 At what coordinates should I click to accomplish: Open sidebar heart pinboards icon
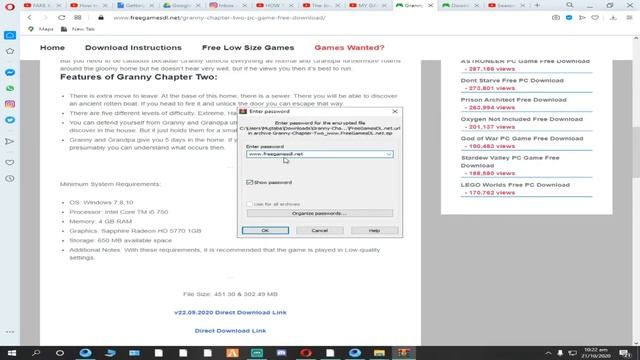(x=10, y=162)
